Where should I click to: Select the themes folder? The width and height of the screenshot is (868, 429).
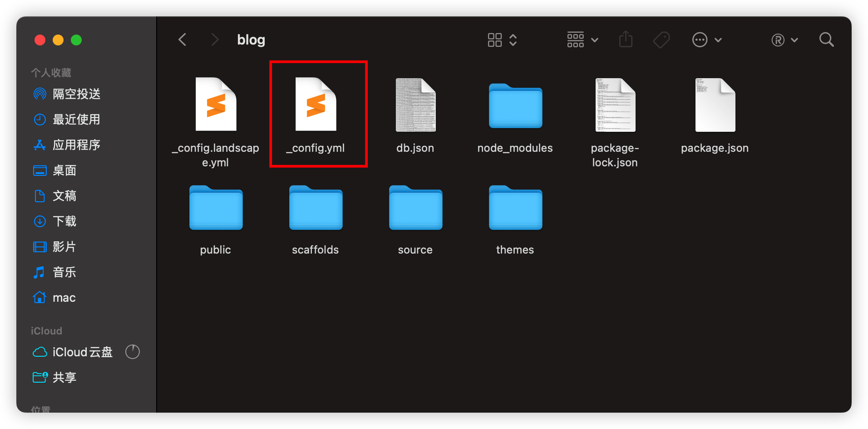click(515, 208)
